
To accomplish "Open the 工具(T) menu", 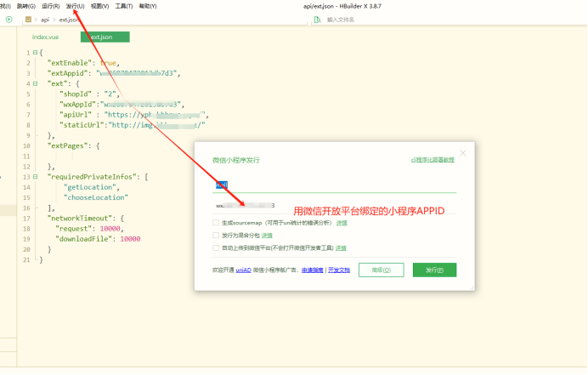I will (124, 6).
